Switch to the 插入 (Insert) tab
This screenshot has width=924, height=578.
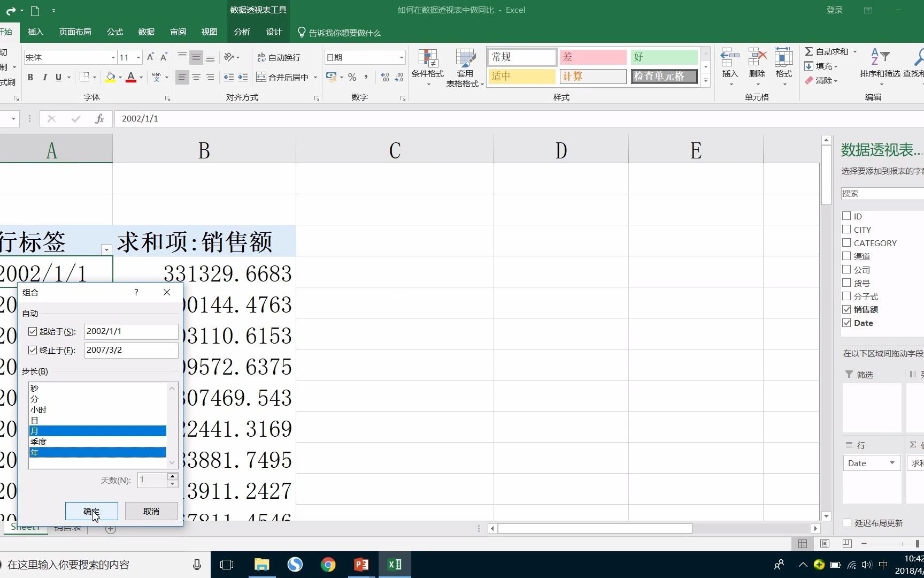point(35,32)
